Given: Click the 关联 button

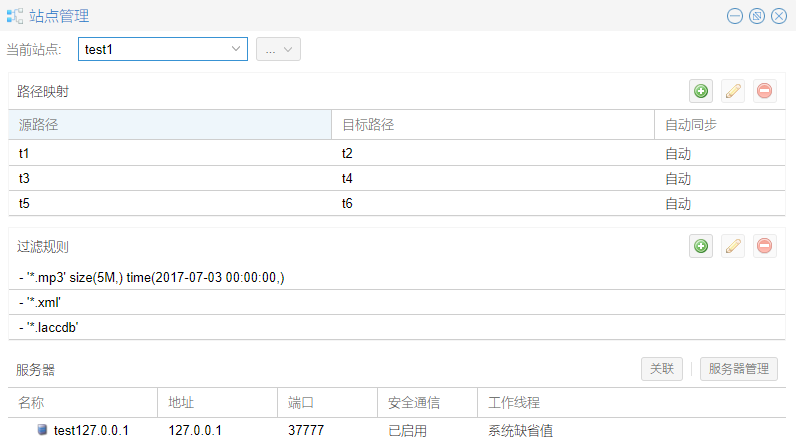Looking at the screenshot, I should tap(661, 369).
